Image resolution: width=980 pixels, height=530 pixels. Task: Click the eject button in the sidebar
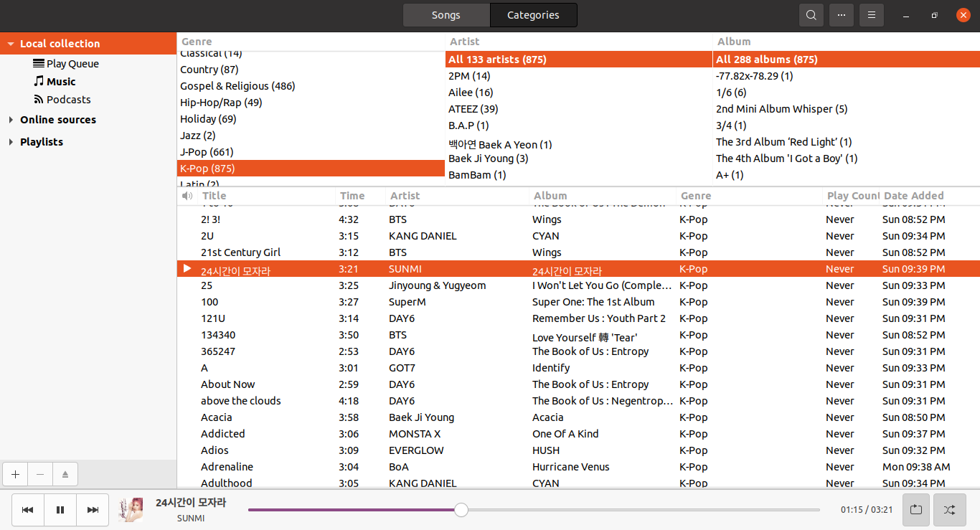(65, 474)
